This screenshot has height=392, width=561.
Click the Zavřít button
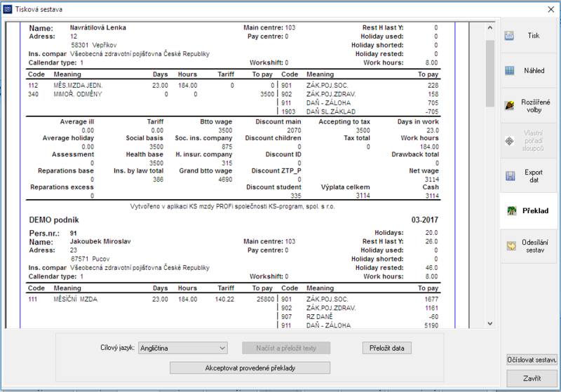pos(532,379)
